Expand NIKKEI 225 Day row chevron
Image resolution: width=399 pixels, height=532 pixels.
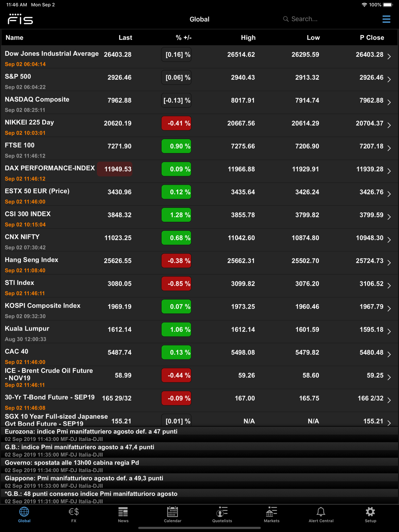coord(389,125)
